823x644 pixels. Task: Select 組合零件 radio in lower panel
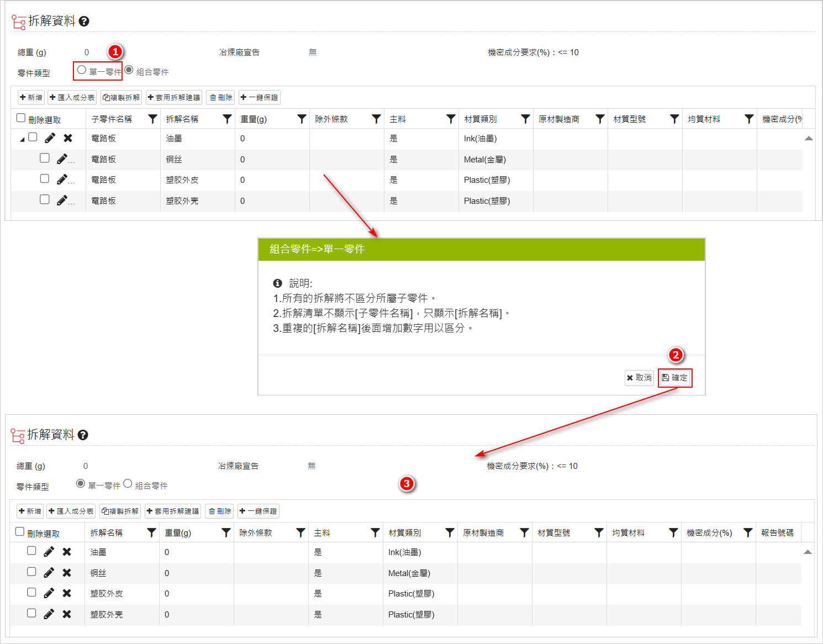(128, 484)
